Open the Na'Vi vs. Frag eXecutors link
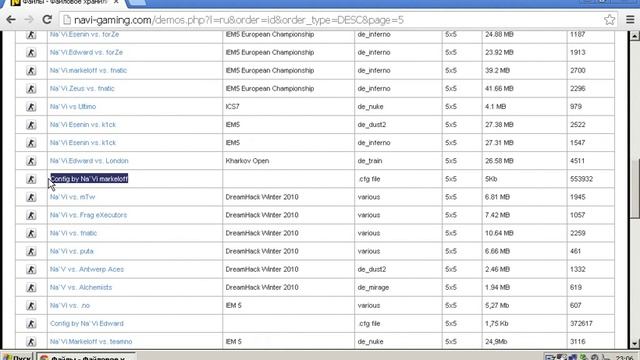 click(88, 215)
